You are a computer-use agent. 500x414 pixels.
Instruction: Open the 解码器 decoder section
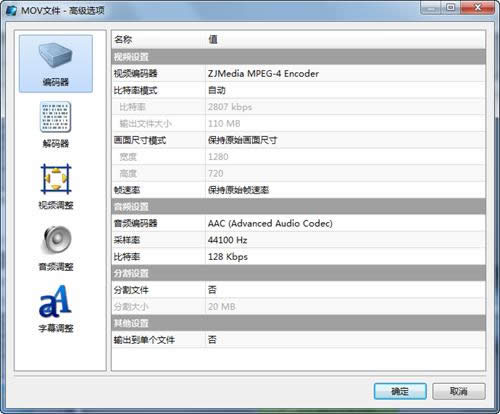(56, 125)
